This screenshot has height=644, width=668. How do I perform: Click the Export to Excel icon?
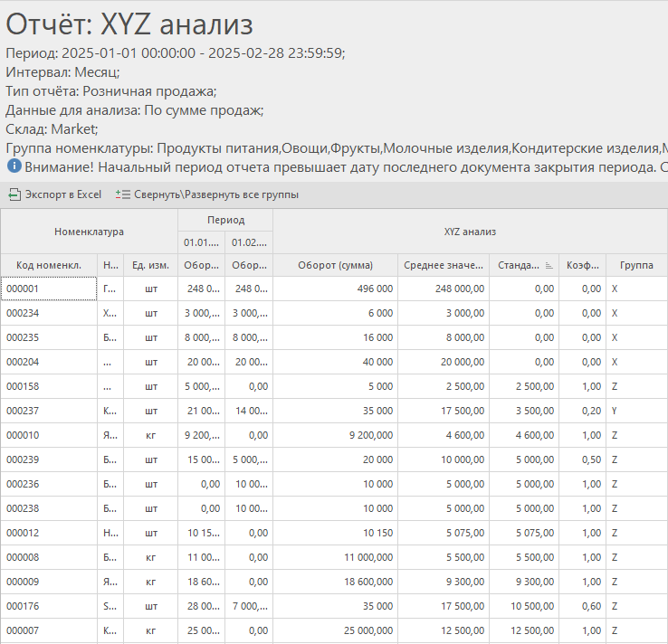14,194
